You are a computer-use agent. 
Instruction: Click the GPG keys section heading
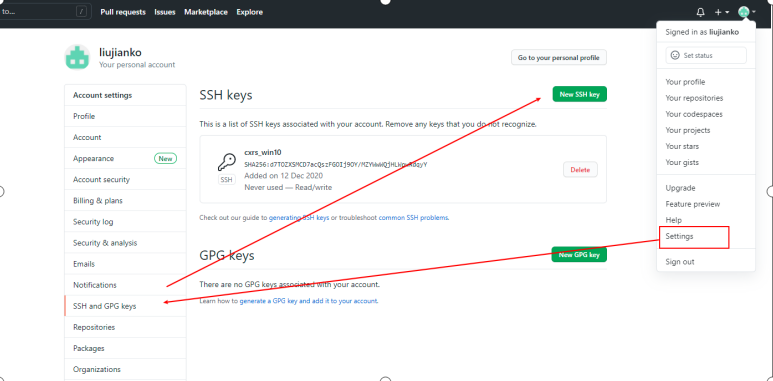tap(227, 255)
